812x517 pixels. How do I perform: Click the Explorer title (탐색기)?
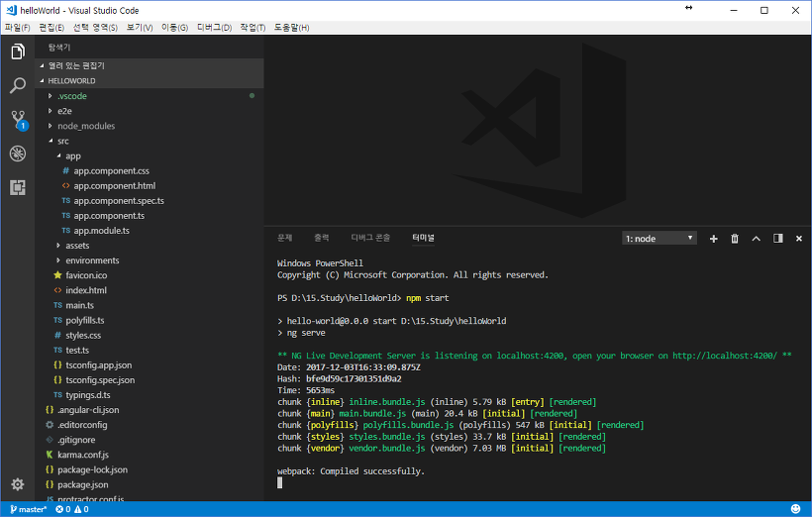point(59,48)
